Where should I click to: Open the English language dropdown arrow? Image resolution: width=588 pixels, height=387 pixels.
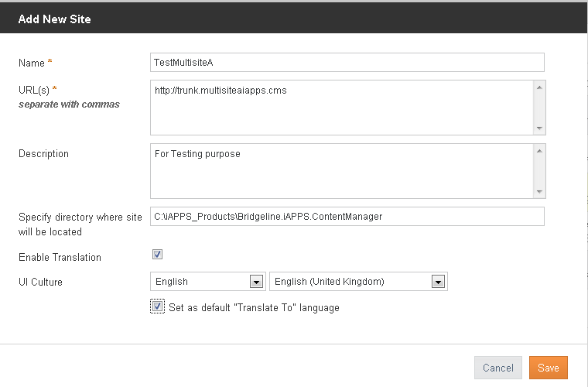pos(256,282)
